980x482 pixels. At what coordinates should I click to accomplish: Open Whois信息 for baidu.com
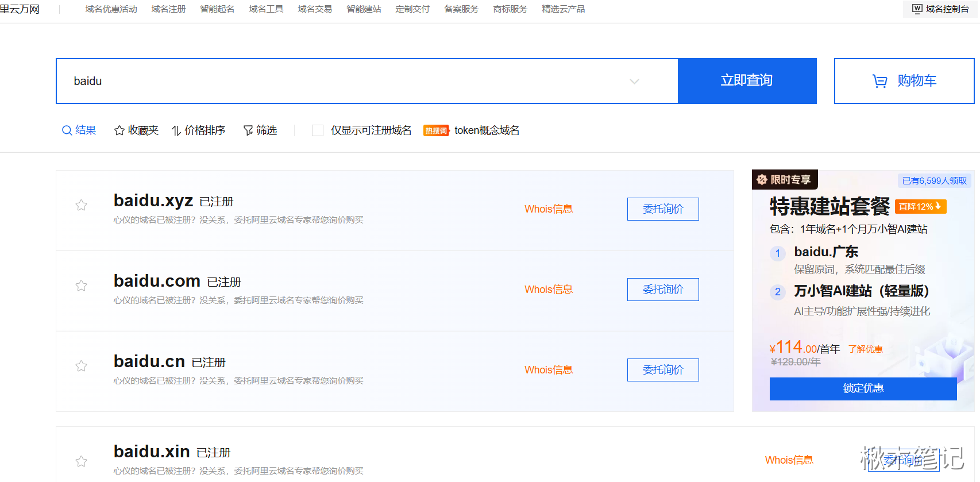click(549, 290)
